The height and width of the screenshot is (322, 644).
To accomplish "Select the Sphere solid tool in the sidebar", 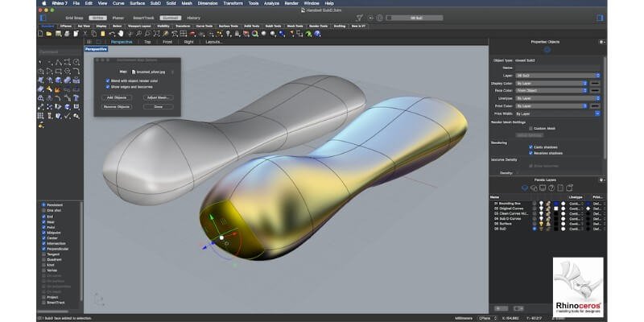I will pyautogui.click(x=58, y=80).
